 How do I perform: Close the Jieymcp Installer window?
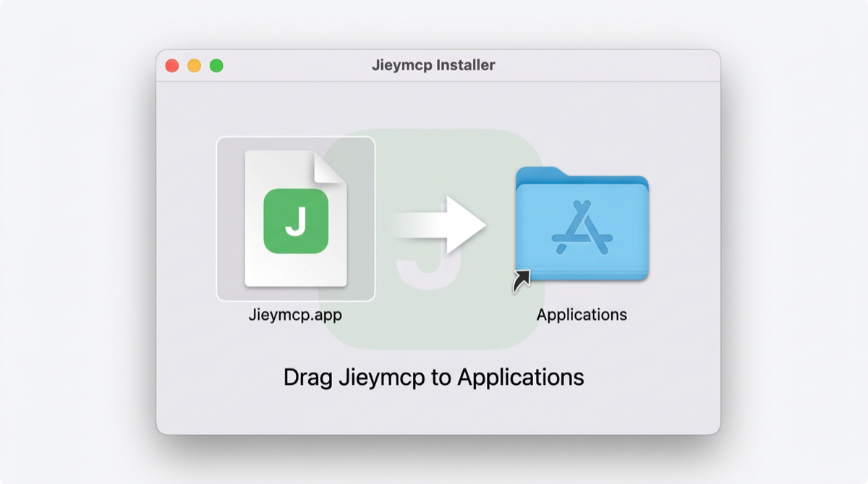point(172,66)
